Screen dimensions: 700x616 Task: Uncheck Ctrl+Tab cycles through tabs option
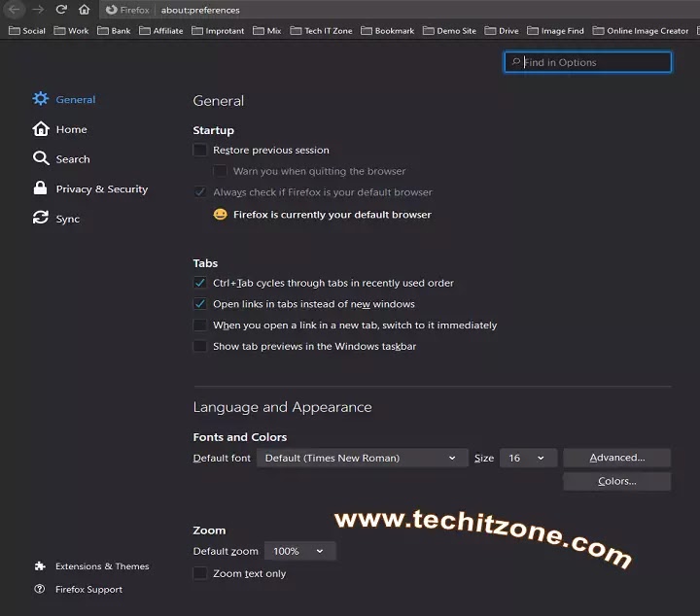pyautogui.click(x=199, y=283)
